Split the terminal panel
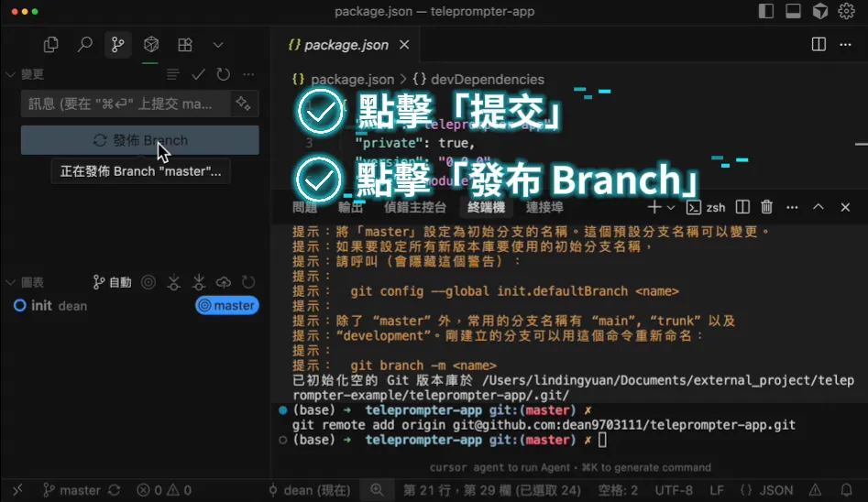 click(742, 207)
